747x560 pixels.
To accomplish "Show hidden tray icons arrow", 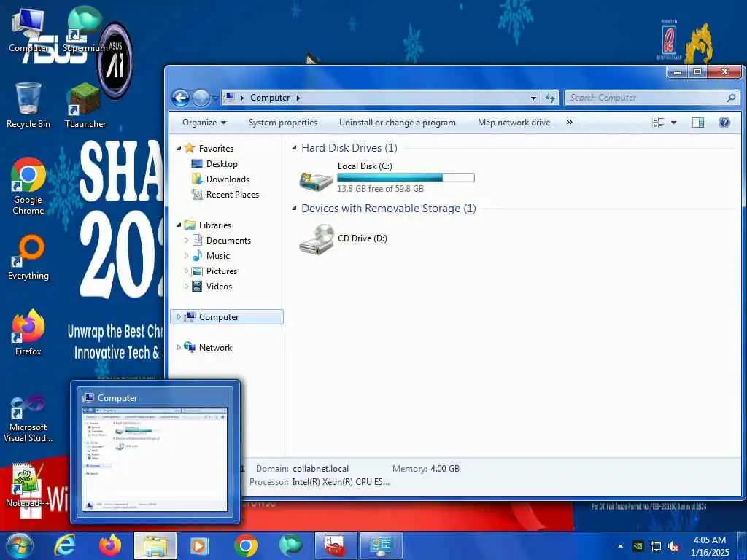I will point(620,546).
